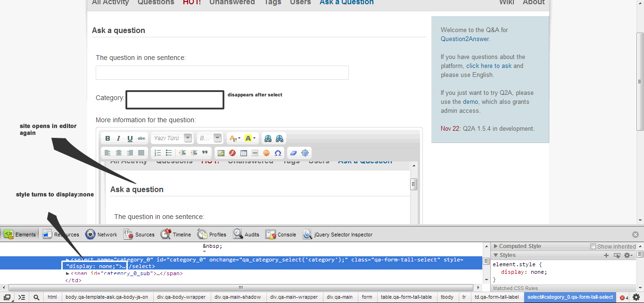This screenshot has width=644, height=303.
Task: Insert a table using the editor toolbar
Action: (x=244, y=153)
